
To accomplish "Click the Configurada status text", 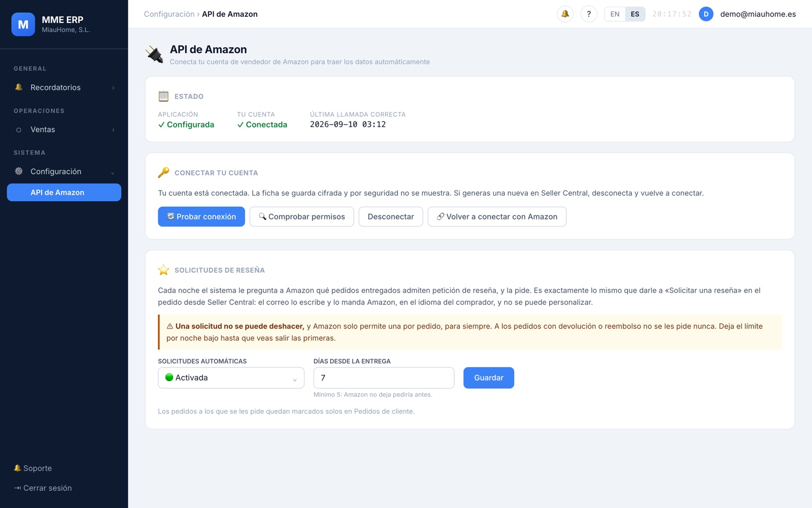I will coord(186,124).
